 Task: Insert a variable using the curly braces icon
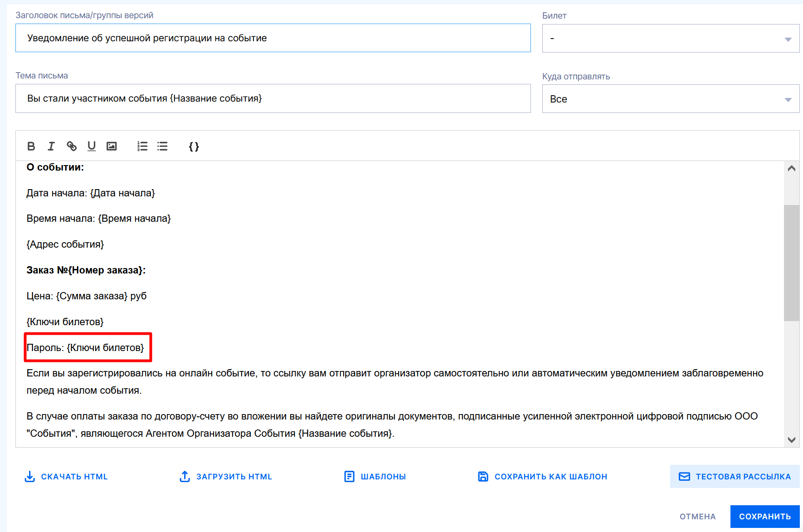(x=194, y=146)
